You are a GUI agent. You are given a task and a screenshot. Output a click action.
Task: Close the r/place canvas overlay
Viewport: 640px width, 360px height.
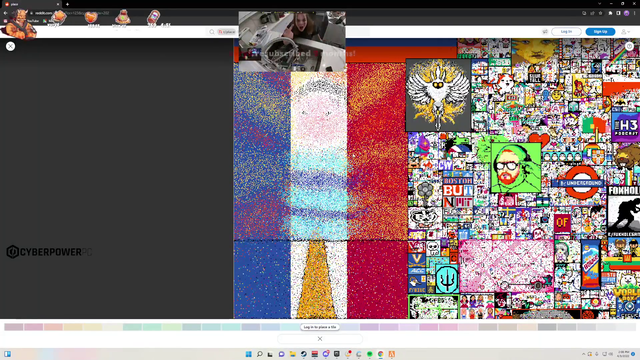point(11,47)
